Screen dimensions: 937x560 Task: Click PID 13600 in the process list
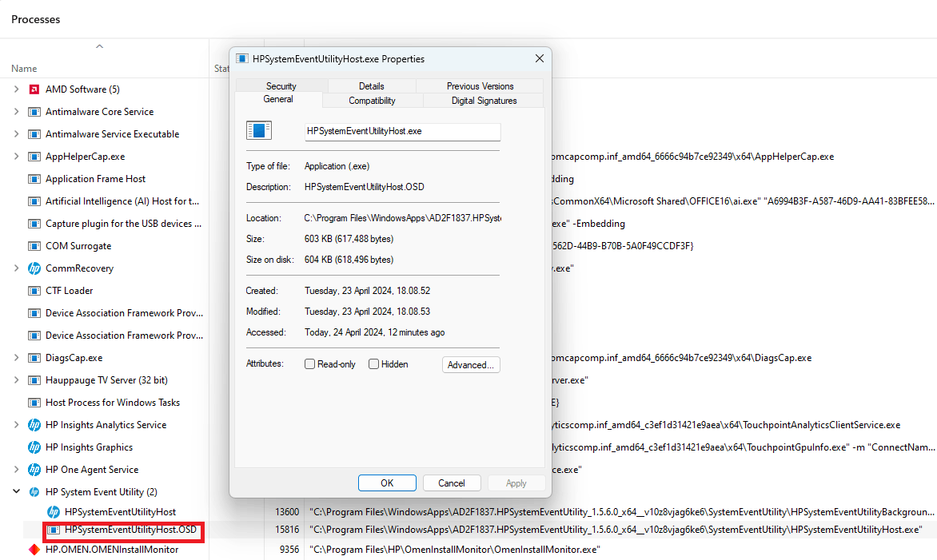287,512
